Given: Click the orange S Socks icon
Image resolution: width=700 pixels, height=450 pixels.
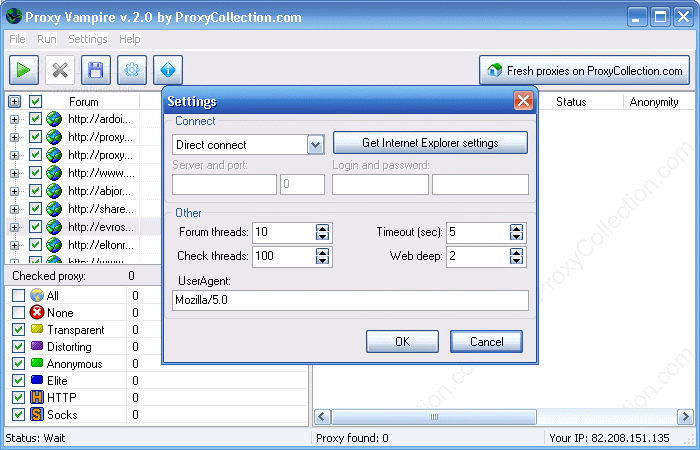Looking at the screenshot, I should coord(37,414).
